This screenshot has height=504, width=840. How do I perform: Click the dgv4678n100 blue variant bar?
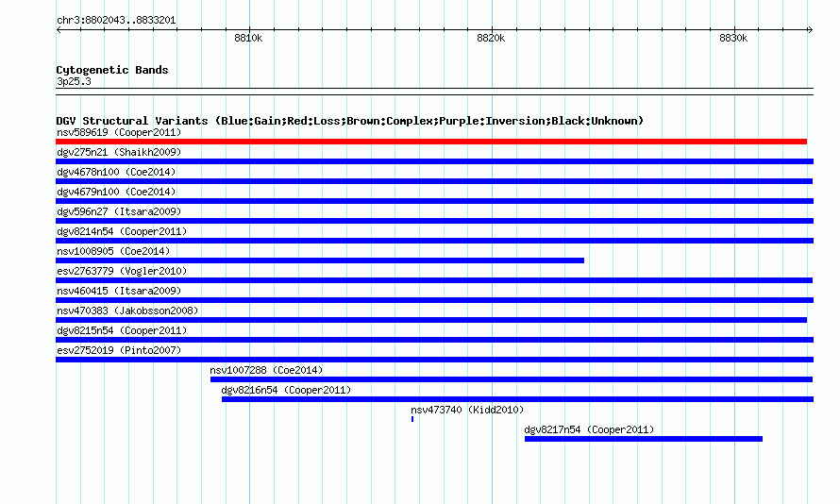434,181
